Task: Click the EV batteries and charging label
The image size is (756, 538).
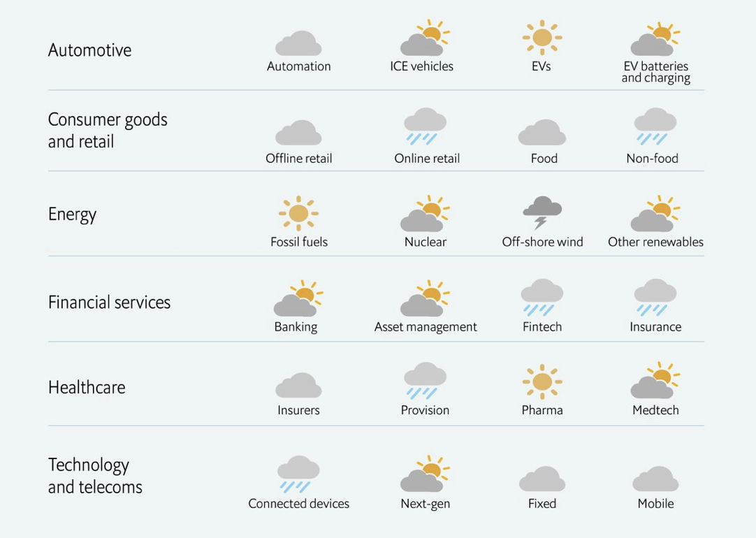Action: click(x=655, y=72)
